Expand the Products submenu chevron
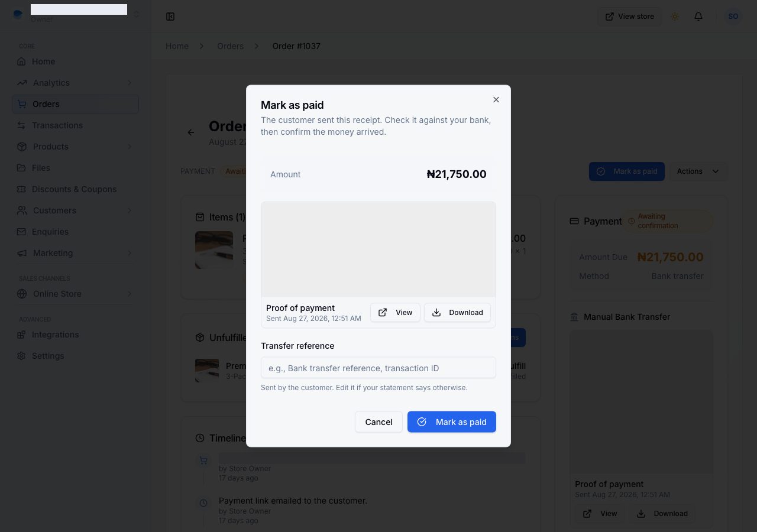757x532 pixels. [x=129, y=147]
